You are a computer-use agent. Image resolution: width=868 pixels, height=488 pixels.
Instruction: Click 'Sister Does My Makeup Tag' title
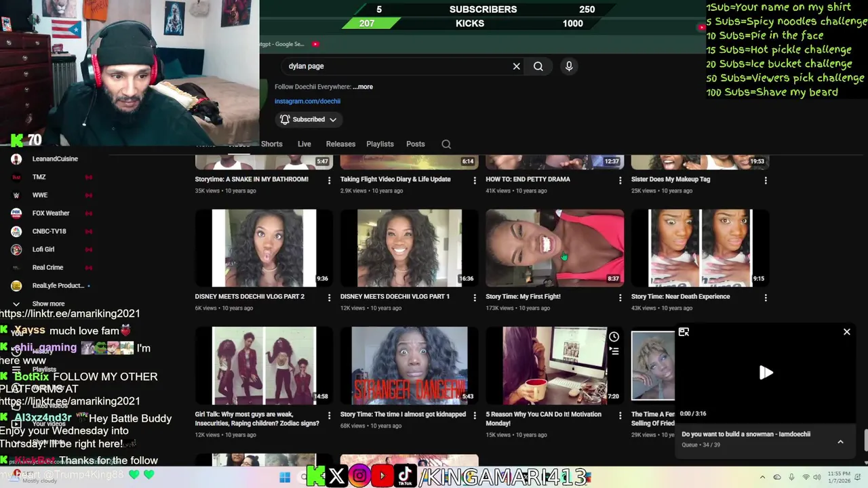671,180
